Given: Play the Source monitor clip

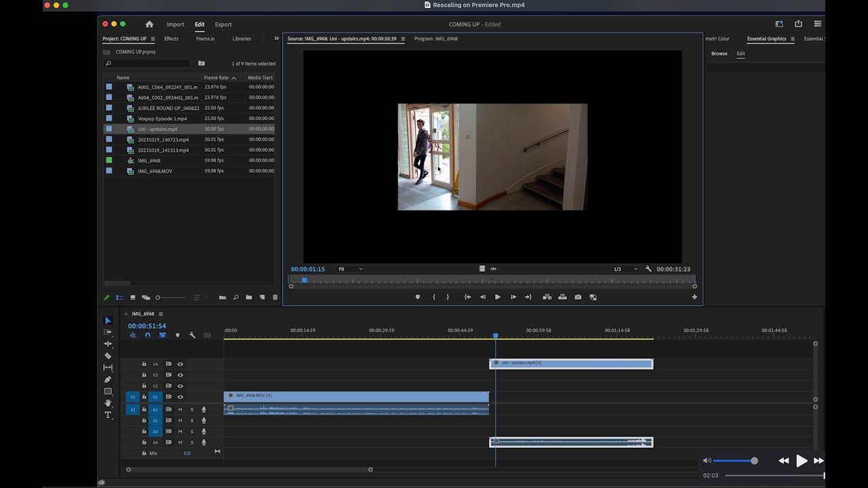Looking at the screenshot, I should point(498,297).
